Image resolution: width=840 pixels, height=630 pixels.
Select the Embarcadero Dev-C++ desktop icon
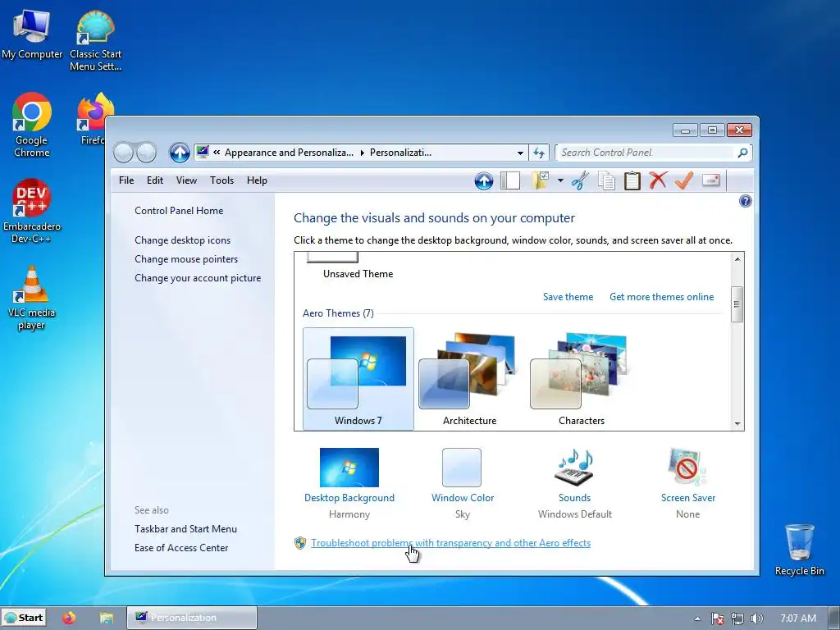click(x=32, y=212)
